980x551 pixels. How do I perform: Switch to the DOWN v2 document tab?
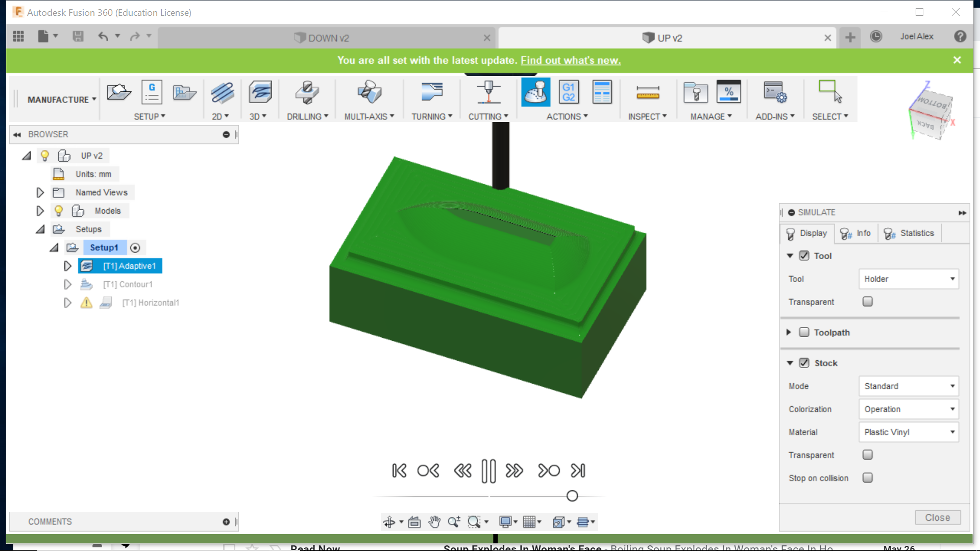[x=328, y=38]
